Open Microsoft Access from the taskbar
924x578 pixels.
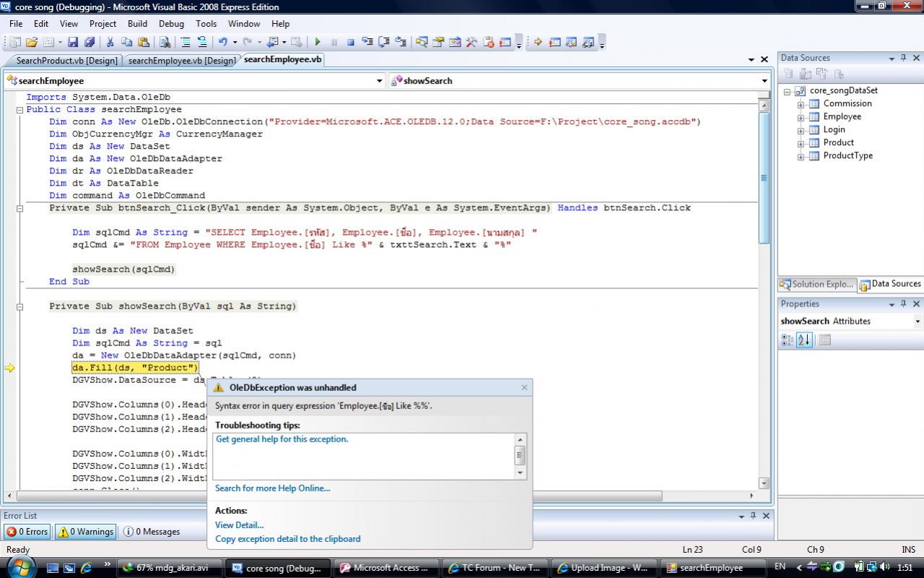click(388, 568)
